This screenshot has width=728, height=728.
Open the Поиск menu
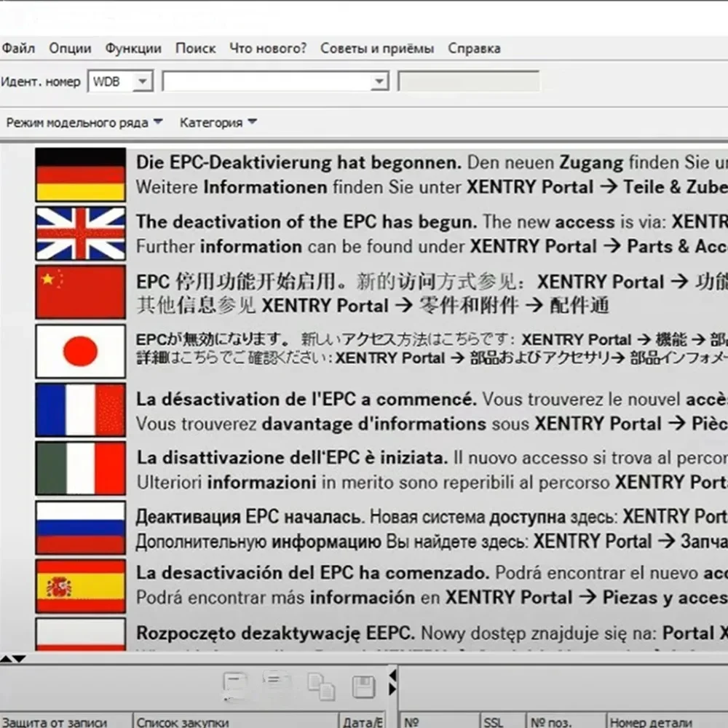(x=195, y=48)
